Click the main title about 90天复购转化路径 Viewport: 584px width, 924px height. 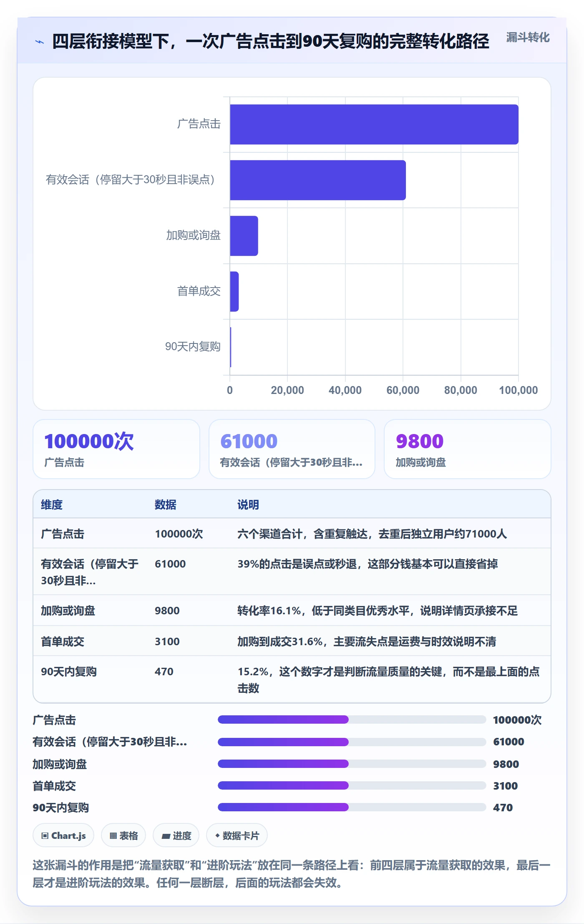pos(270,41)
